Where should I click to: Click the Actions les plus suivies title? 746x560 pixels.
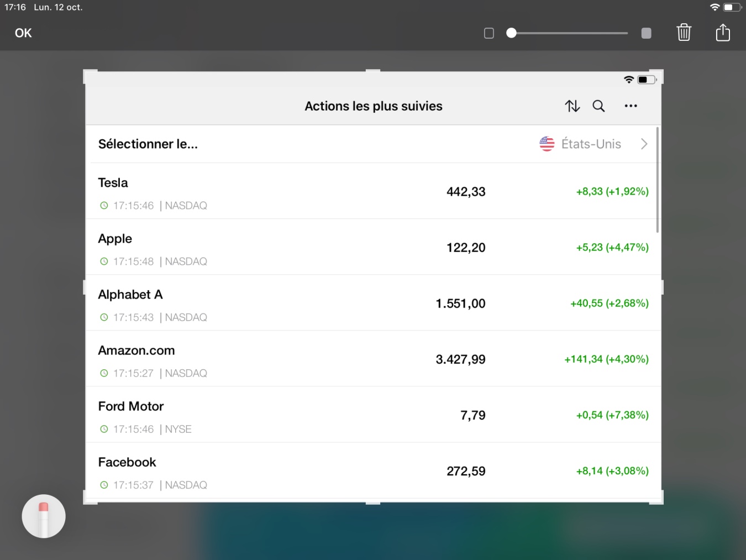tap(374, 106)
